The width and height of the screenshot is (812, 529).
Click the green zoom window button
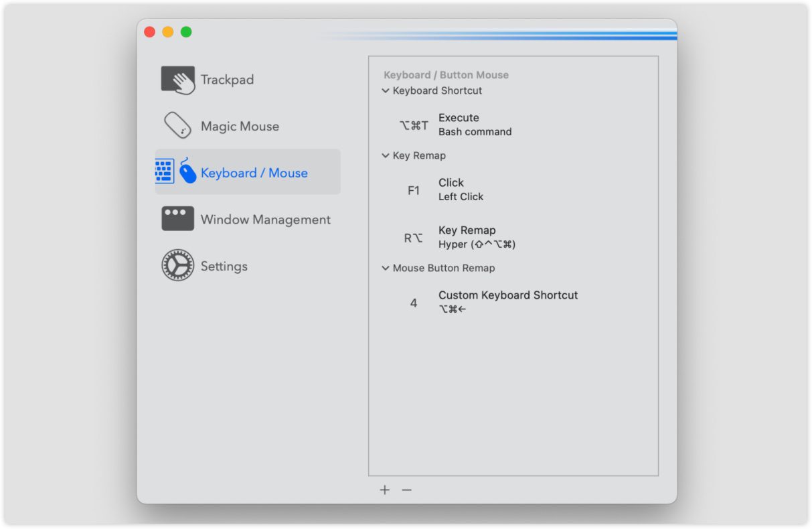point(186,32)
